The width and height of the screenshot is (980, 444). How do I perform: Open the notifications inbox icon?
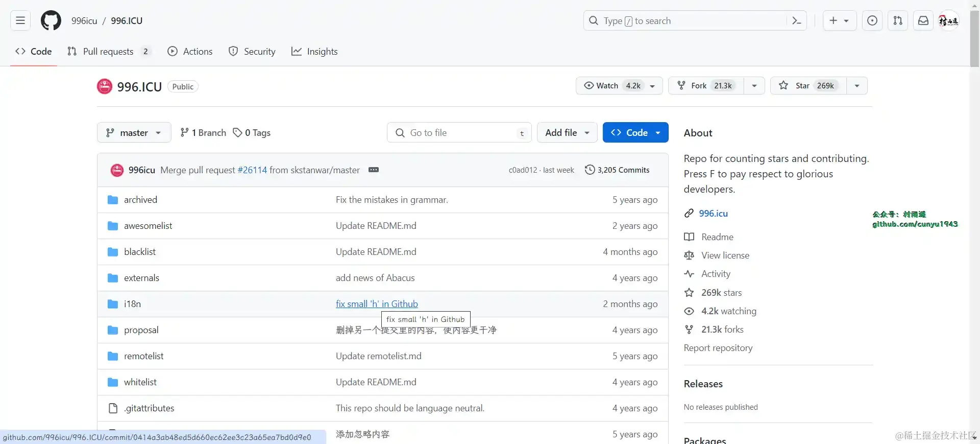click(923, 20)
